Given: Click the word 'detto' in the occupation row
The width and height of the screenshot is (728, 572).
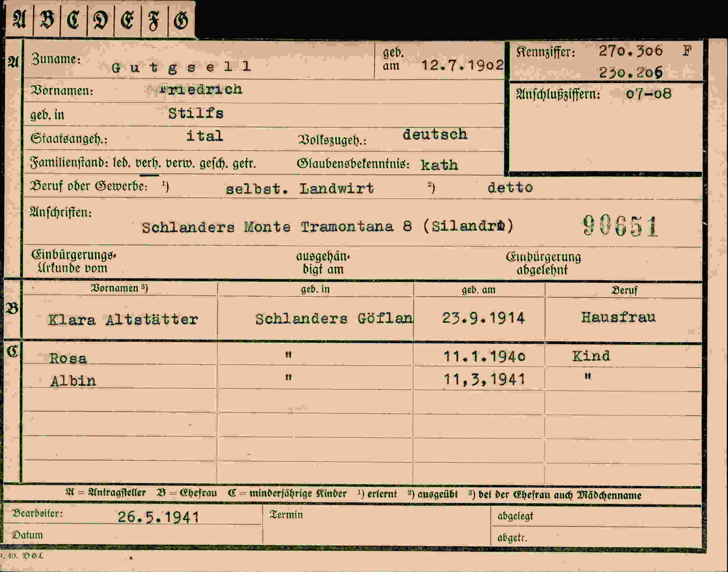Looking at the screenshot, I should coord(510,187).
